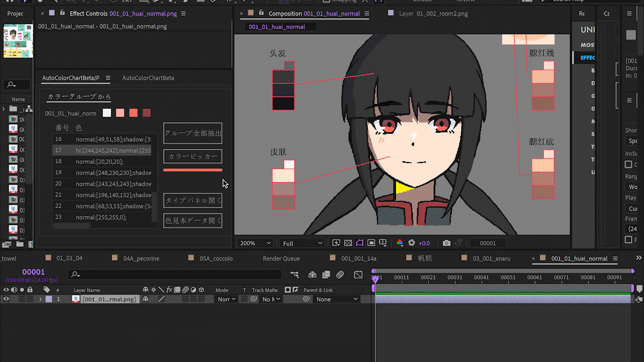The image size is (644, 362).
Task: Open the Show Channel color management icon
Action: click(400, 243)
